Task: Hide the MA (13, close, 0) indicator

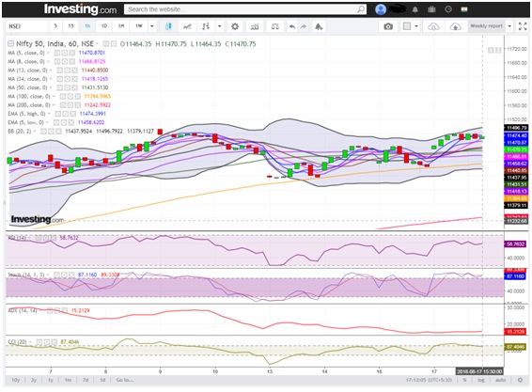Action: click(60, 71)
